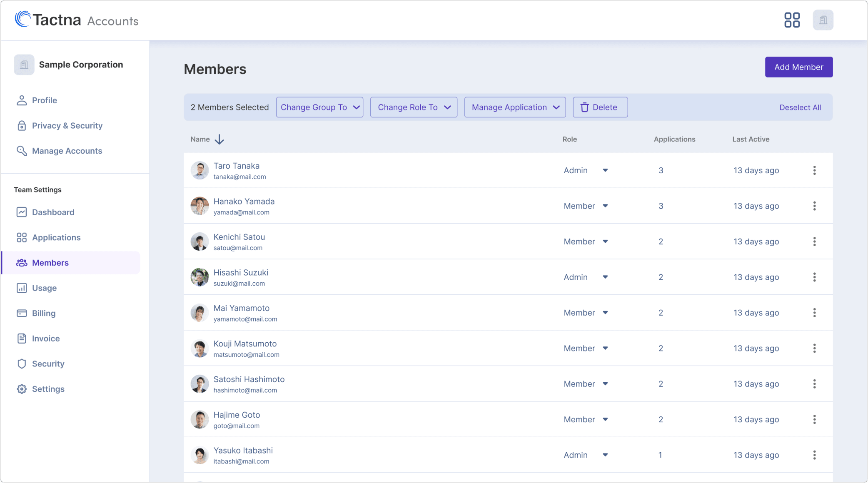Open the apps grid icon in header
The height and width of the screenshot is (483, 868).
pyautogui.click(x=792, y=20)
